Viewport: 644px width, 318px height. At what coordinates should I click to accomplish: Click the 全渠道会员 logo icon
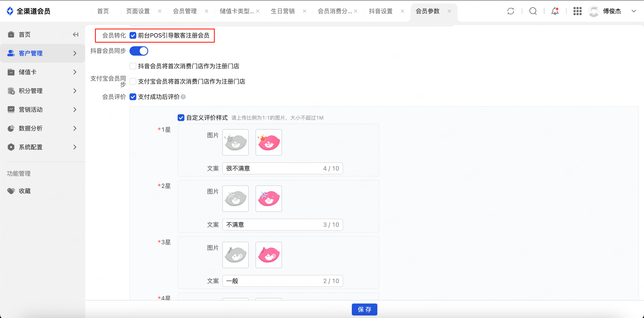click(10, 11)
